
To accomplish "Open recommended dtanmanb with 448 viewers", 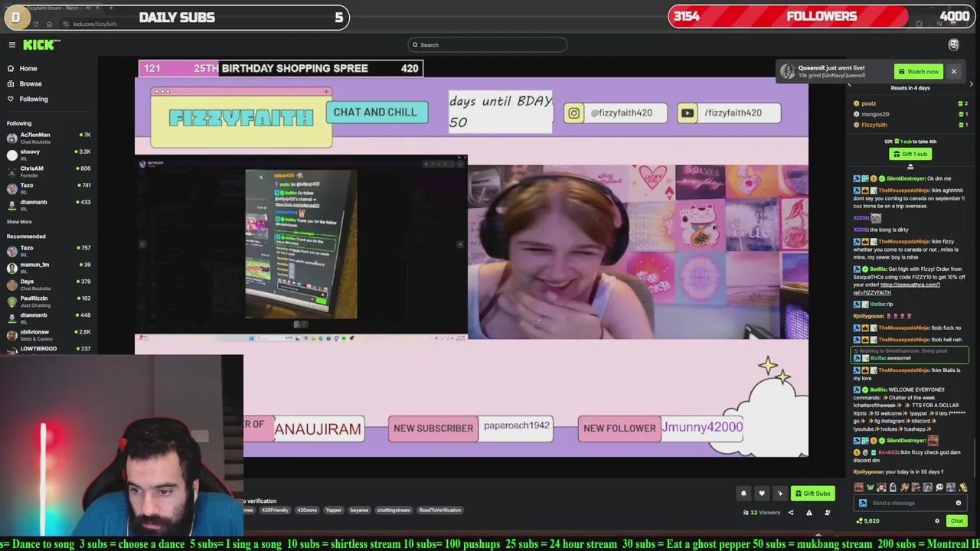I will coord(49,318).
